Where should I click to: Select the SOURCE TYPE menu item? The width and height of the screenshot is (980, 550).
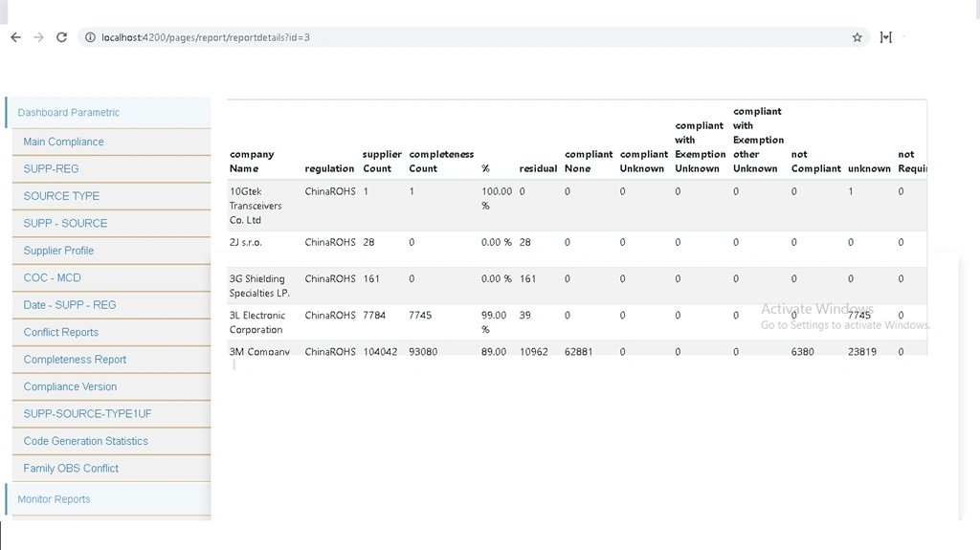[x=61, y=196]
